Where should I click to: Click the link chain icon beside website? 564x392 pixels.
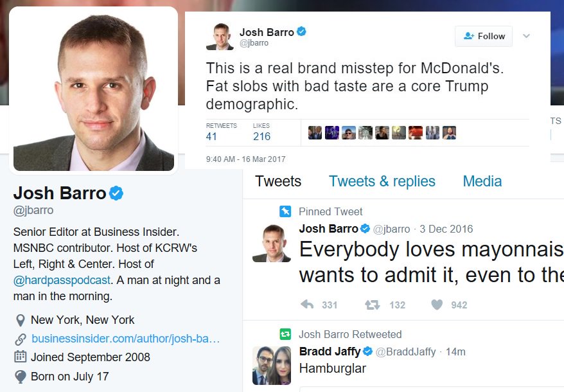point(21,339)
